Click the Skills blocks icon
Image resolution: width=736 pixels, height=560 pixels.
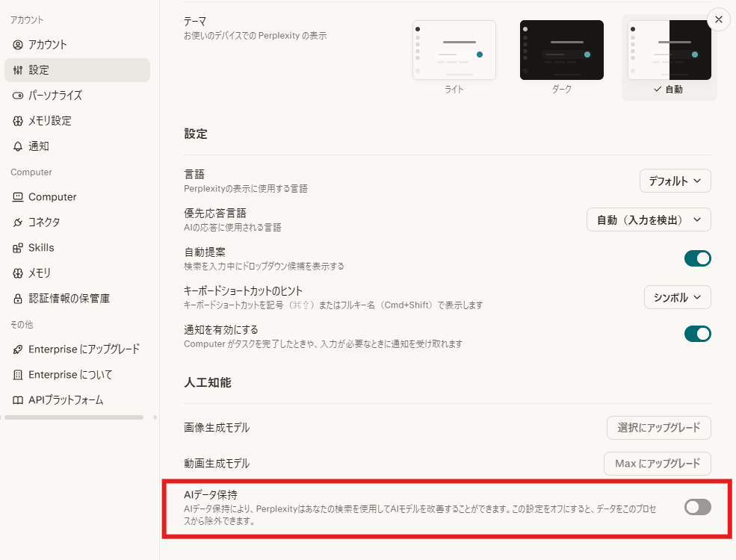pos(18,248)
